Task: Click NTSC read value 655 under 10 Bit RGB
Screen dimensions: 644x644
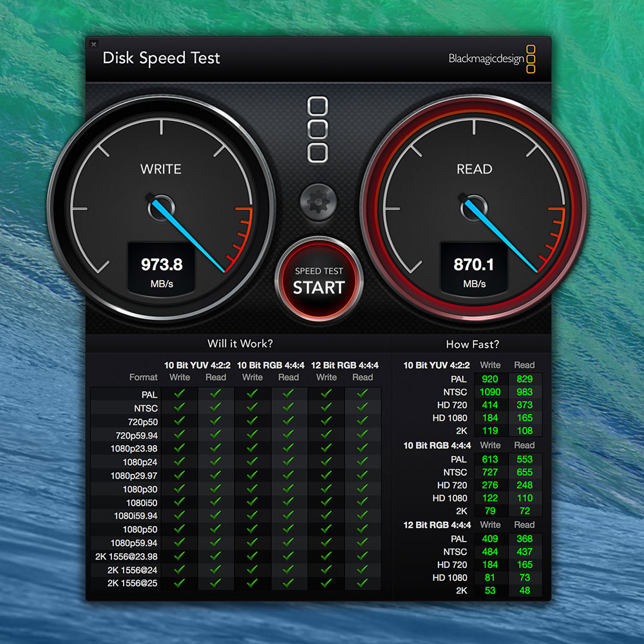Action: (x=525, y=472)
